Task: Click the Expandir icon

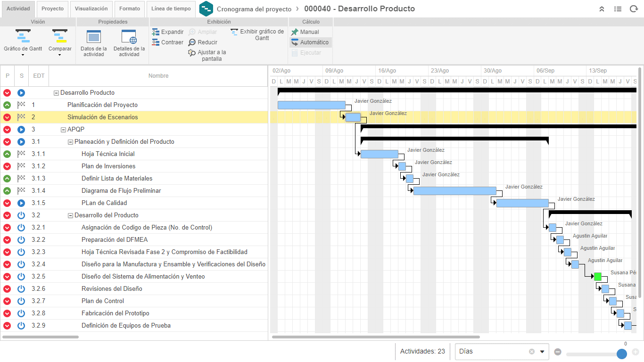Action: tap(156, 32)
